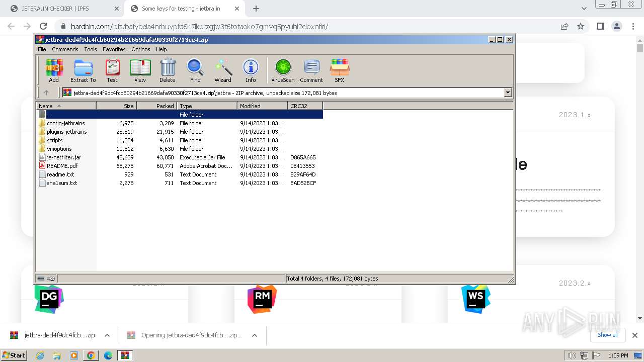644x362 pixels.
Task: Open the Favorites menu
Action: click(x=114, y=49)
